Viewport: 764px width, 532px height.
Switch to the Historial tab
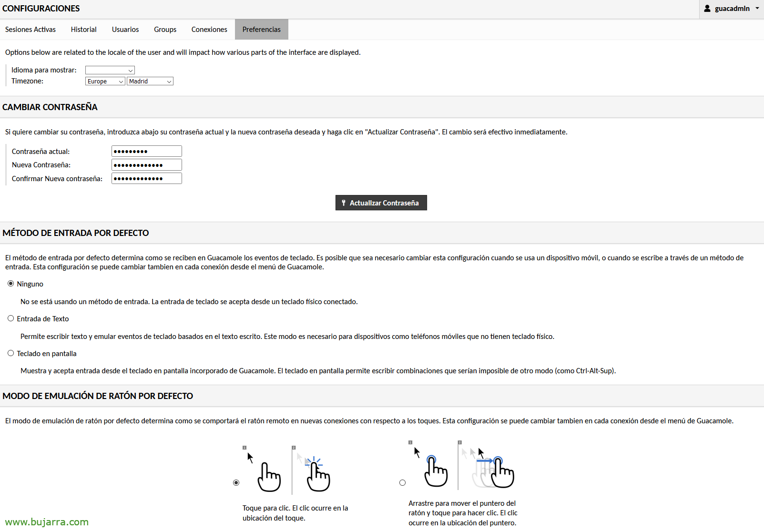(x=84, y=30)
